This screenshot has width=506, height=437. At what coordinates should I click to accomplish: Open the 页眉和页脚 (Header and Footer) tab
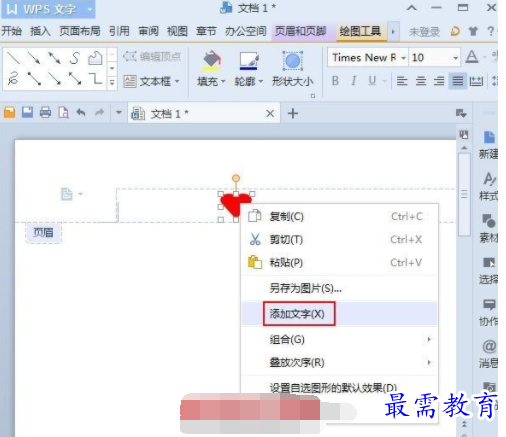click(x=300, y=31)
